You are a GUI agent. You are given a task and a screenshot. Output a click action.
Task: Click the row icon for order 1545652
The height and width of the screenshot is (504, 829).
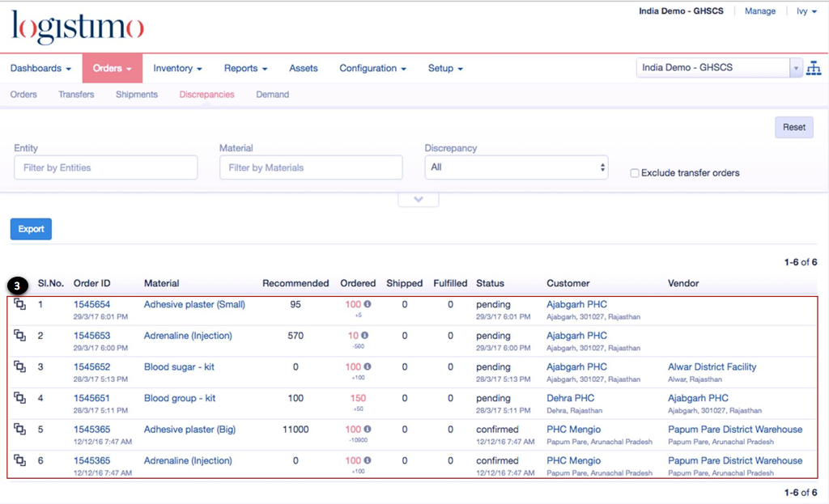click(x=19, y=366)
